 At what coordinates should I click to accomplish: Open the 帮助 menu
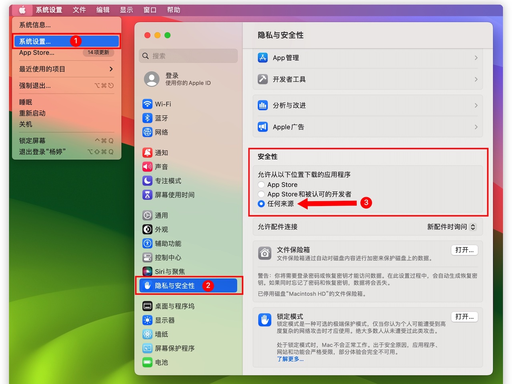[174, 10]
